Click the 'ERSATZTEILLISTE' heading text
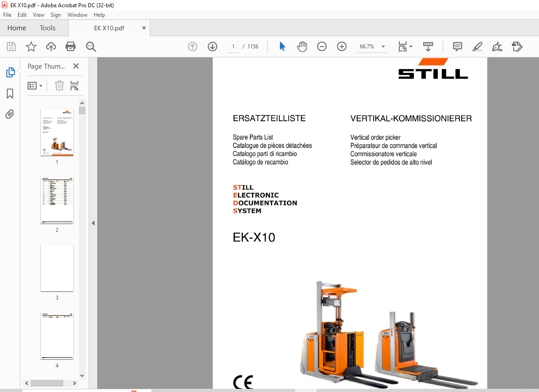Screen dimensions: 539x392 pyautogui.click(x=269, y=118)
